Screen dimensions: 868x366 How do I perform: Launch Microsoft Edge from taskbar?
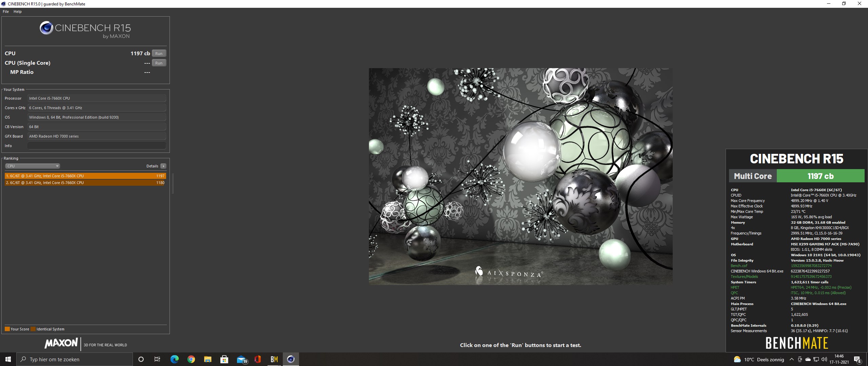click(174, 359)
